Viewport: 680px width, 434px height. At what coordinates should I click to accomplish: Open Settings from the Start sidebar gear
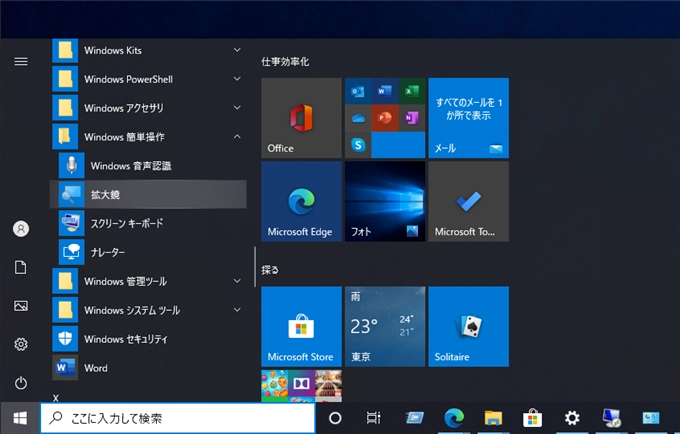pyautogui.click(x=21, y=344)
